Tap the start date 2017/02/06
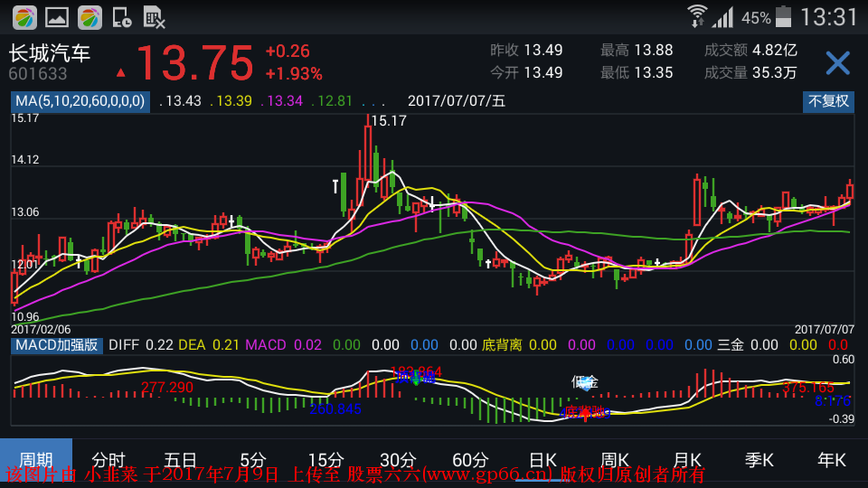 (x=41, y=329)
